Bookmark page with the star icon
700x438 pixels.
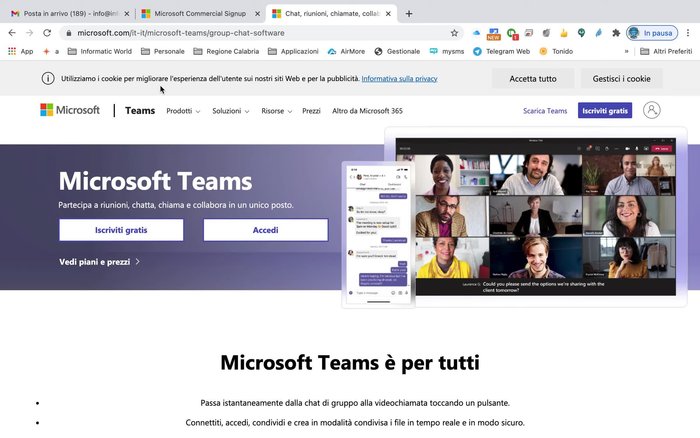click(454, 33)
